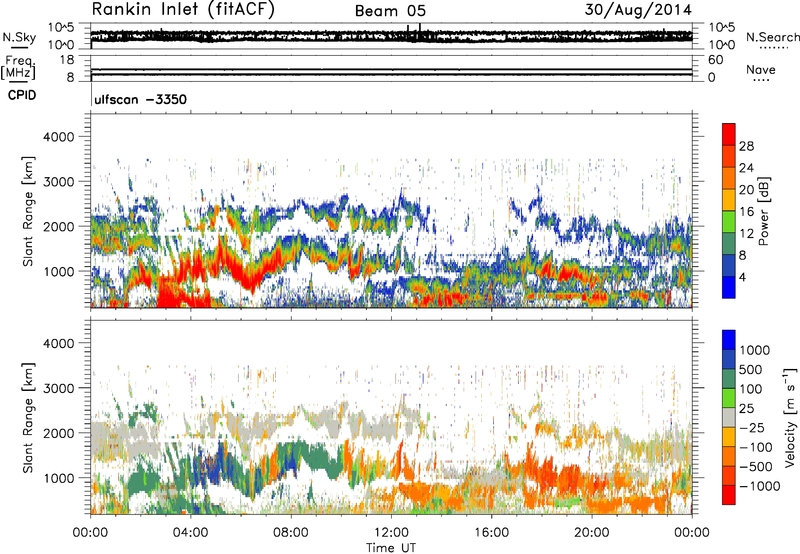
Task: Click the '08:00' time axis tick label
Action: point(291,533)
